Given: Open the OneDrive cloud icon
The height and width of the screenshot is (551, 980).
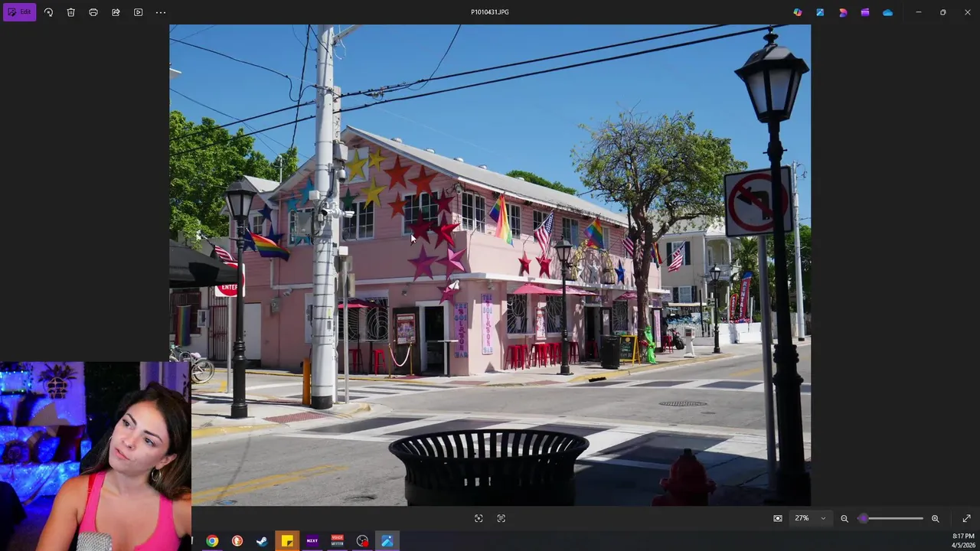Looking at the screenshot, I should (x=887, y=12).
